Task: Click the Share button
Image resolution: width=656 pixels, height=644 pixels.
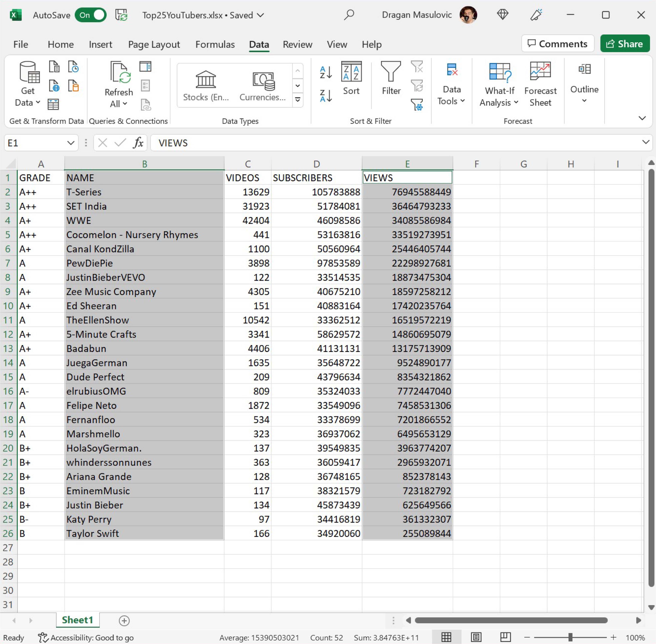Action: pyautogui.click(x=625, y=44)
